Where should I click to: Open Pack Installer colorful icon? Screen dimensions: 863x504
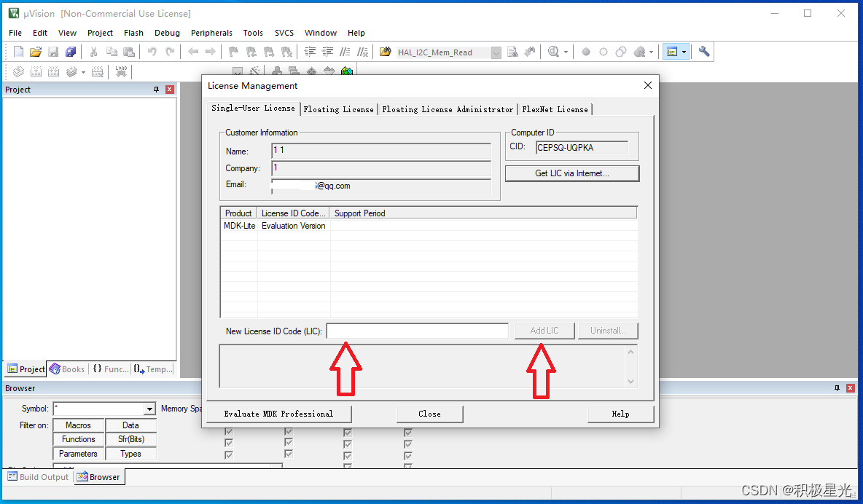347,71
